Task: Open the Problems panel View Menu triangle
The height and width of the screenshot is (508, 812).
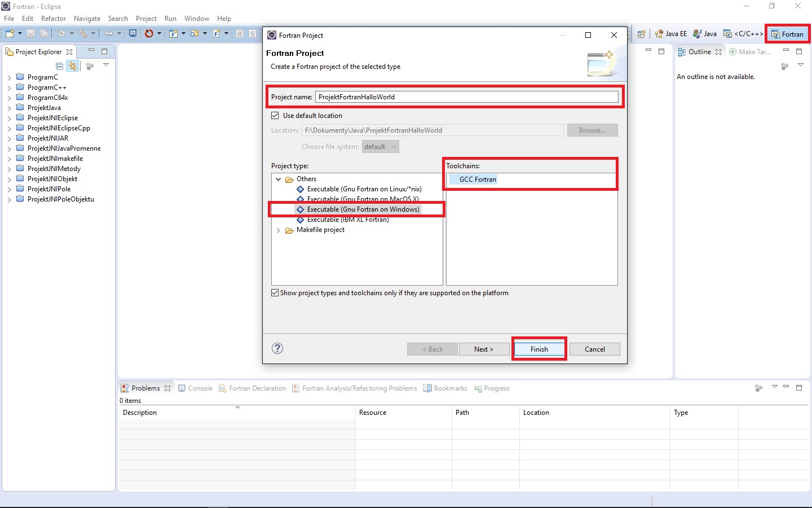Action: [x=774, y=387]
